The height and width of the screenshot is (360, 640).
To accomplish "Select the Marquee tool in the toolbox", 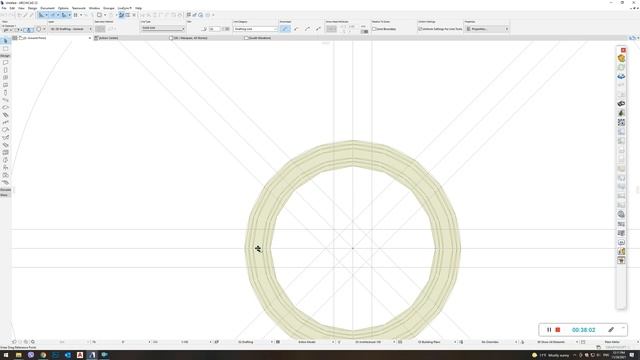I will pyautogui.click(x=5, y=49).
